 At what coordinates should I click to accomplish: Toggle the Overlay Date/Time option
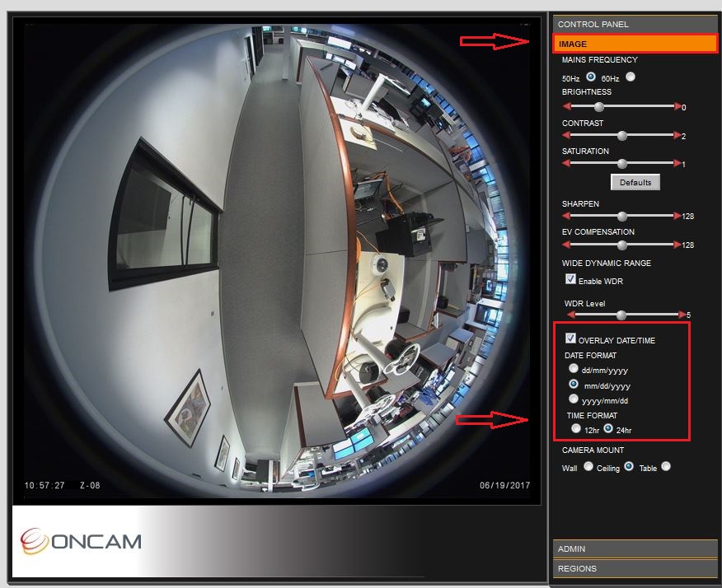[570, 337]
